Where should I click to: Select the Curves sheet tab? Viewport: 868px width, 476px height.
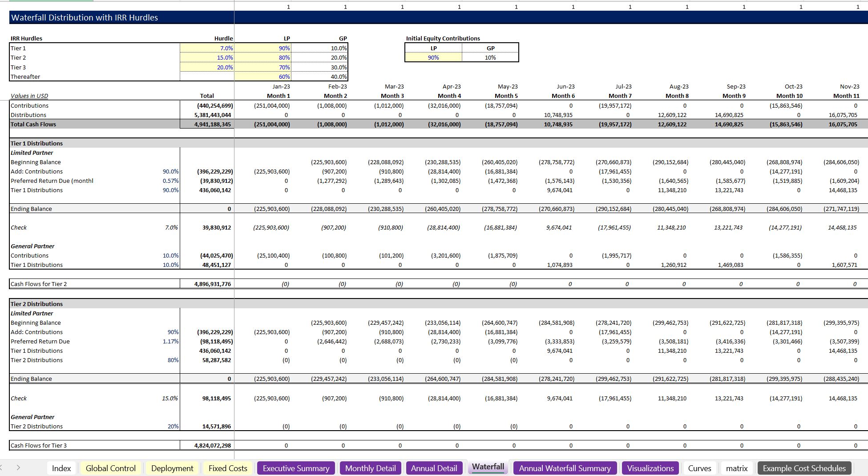699,468
